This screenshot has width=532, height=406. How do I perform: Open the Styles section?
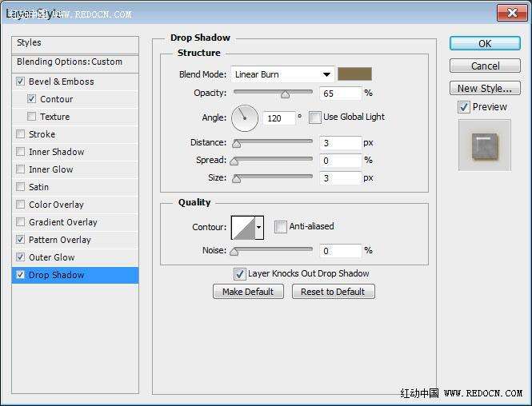tap(75, 45)
